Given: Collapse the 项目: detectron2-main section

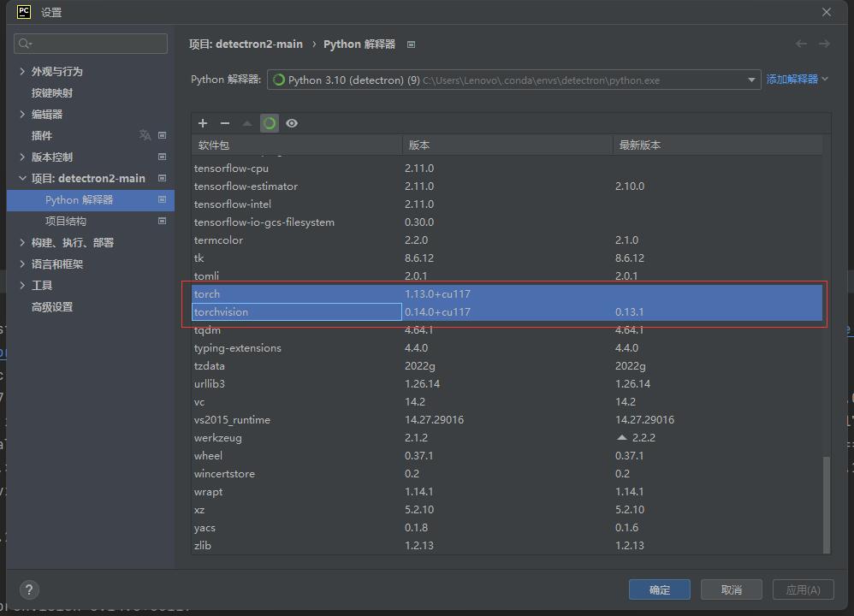Looking at the screenshot, I should (x=21, y=178).
